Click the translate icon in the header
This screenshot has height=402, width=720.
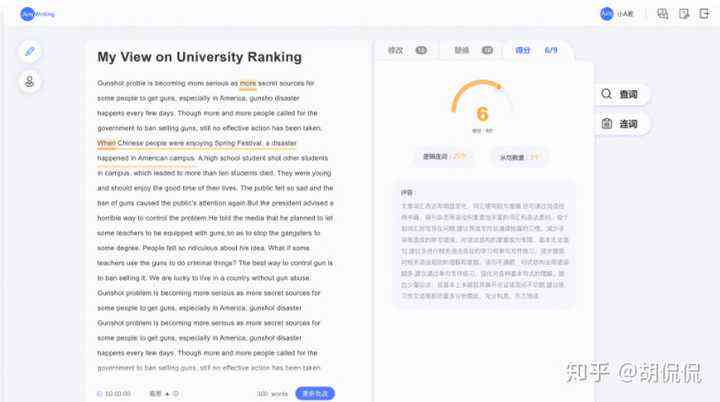[662, 14]
